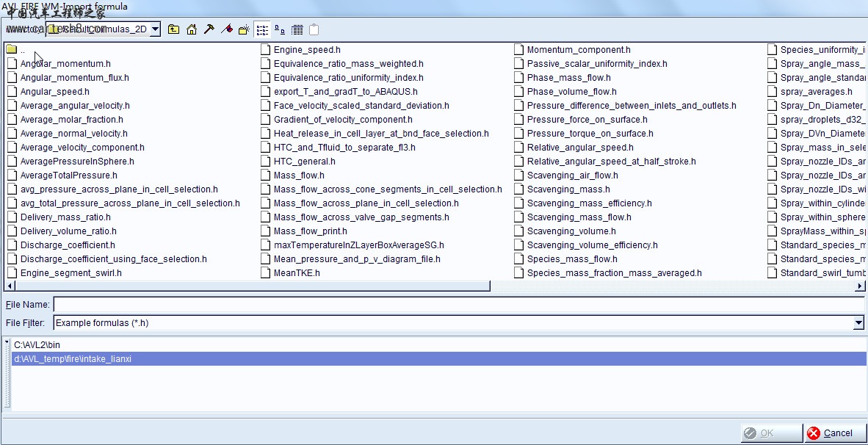Switch to icon view mode
Viewport: 868px width, 445px height.
(280, 29)
